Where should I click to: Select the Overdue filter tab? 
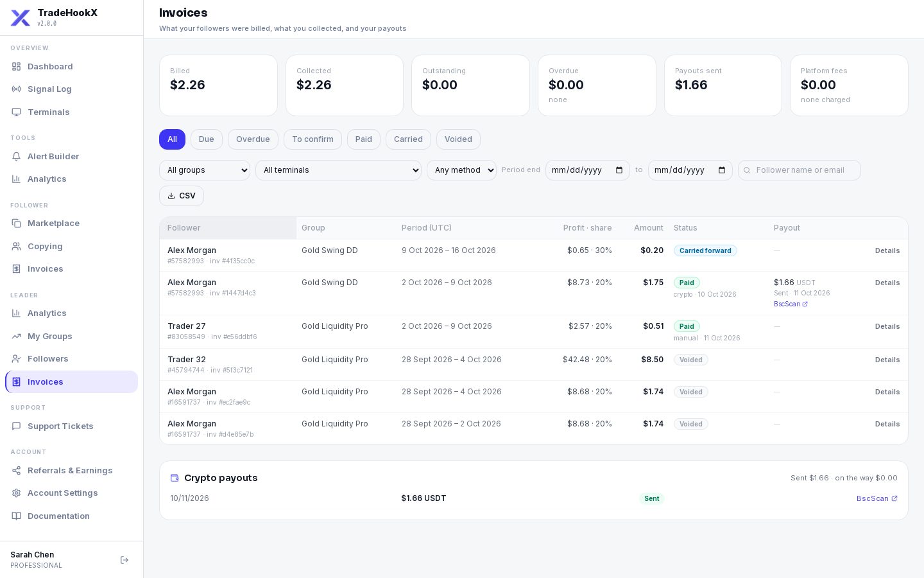pyautogui.click(x=253, y=139)
